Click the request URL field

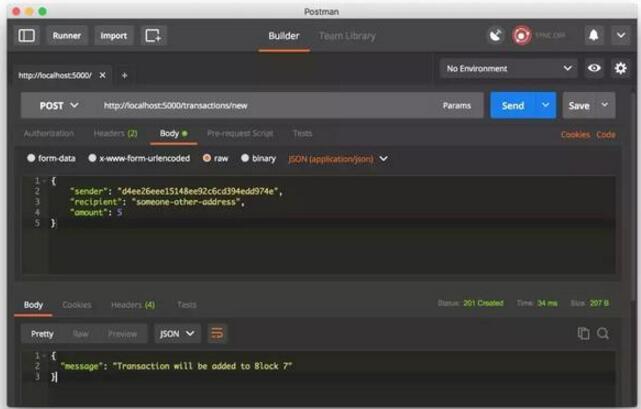tap(260, 106)
